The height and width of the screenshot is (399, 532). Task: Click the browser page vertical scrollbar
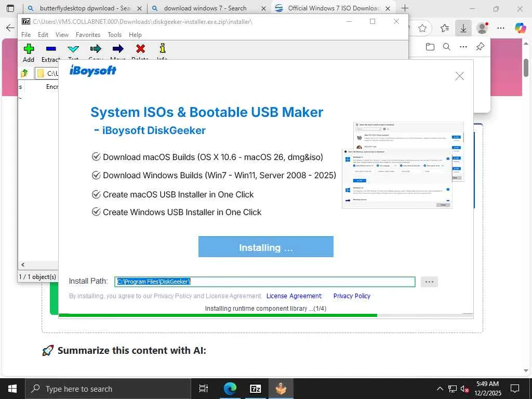(526, 68)
